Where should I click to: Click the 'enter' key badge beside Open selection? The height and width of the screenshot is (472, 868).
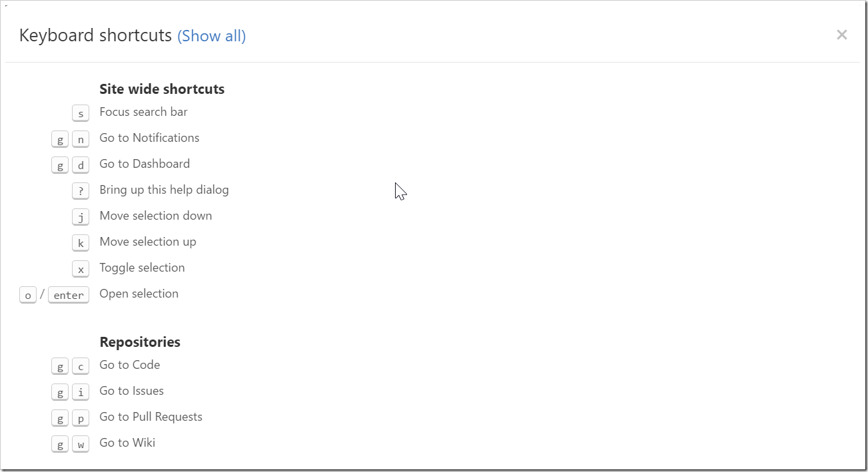tap(68, 294)
